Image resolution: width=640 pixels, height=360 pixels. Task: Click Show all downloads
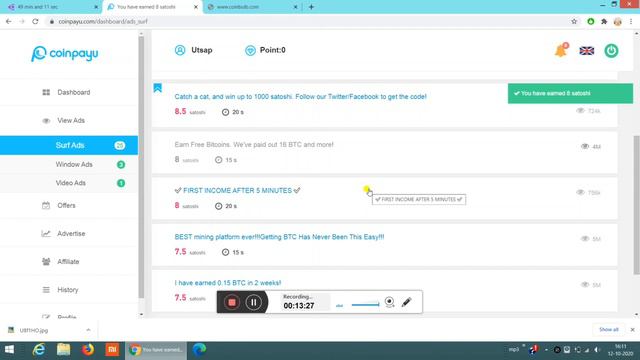pos(609,329)
